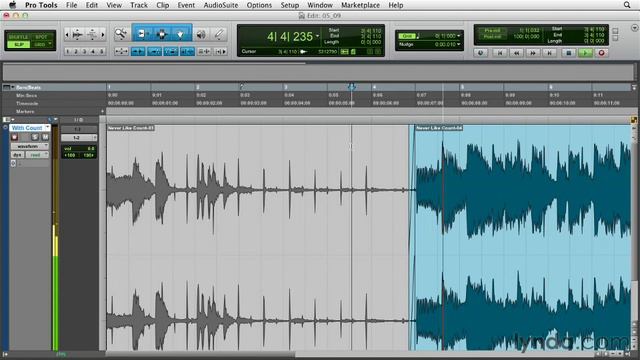Viewport: 640px width, 360px height.
Task: Enable Shuffle edit mode
Action: [x=18, y=37]
